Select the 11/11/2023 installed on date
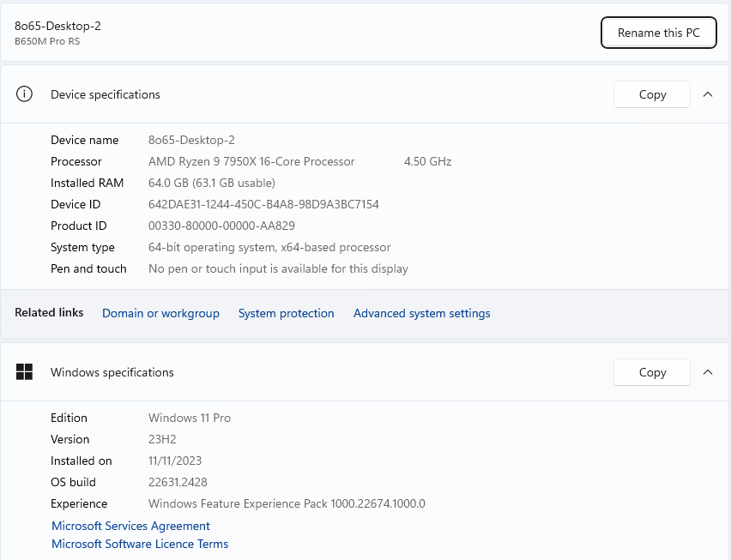The image size is (731, 560). tap(175, 461)
